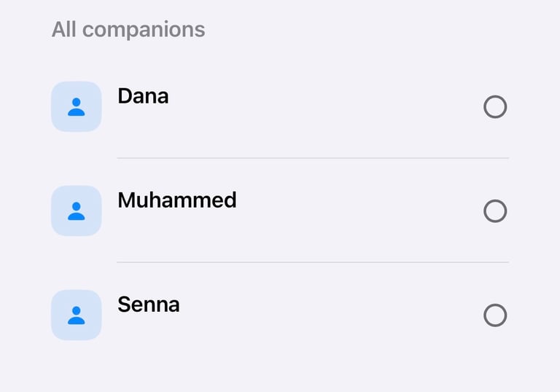Tap the avatar tile beside Senna
Viewport: 560px width, 392px height.
click(76, 315)
